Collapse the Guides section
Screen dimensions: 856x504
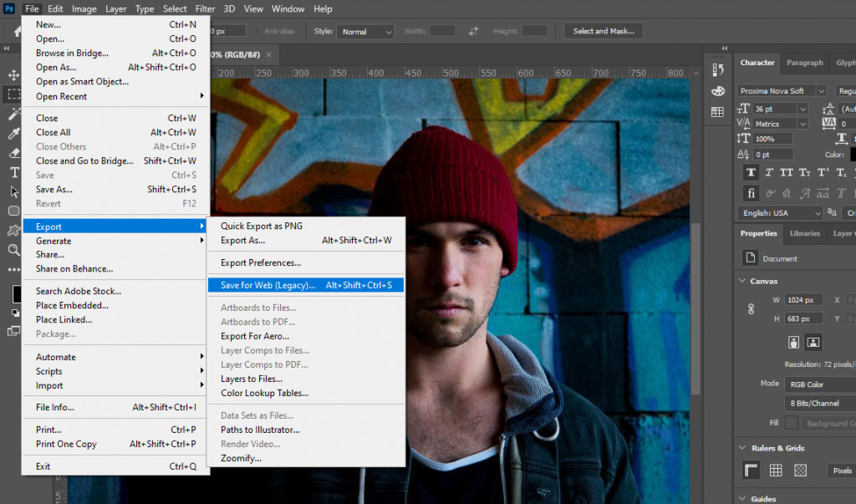click(742, 498)
